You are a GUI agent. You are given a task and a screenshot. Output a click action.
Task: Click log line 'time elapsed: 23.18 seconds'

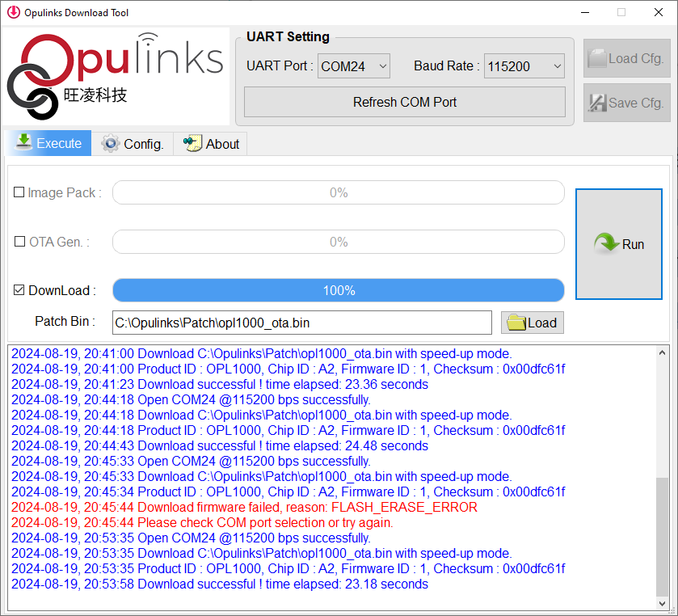pos(220,584)
